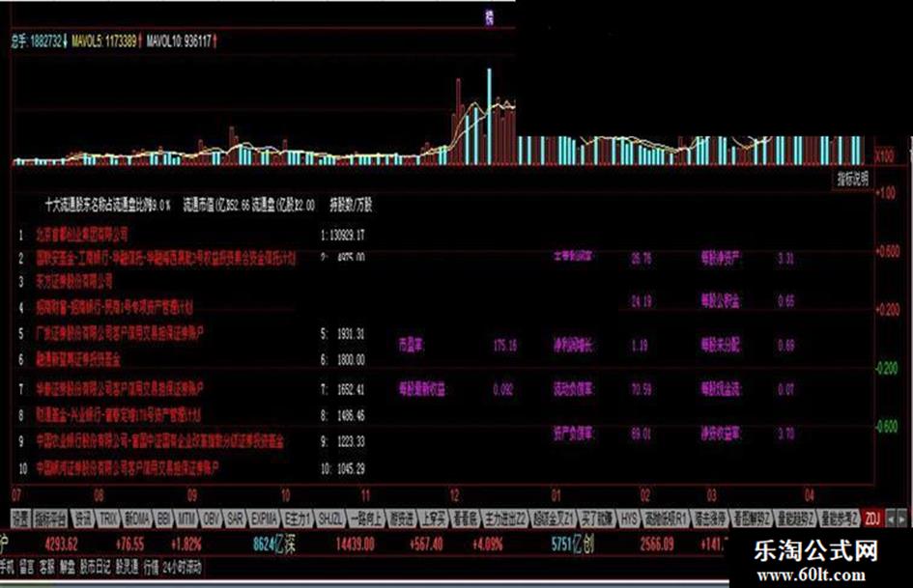
Task: Click the Shanghai index change +76.55
Action: coord(129,545)
